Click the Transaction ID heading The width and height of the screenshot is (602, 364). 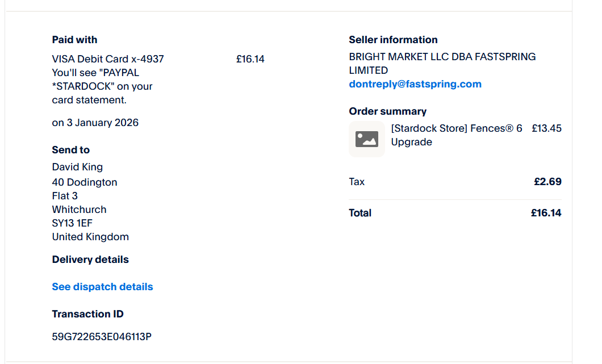coord(87,314)
